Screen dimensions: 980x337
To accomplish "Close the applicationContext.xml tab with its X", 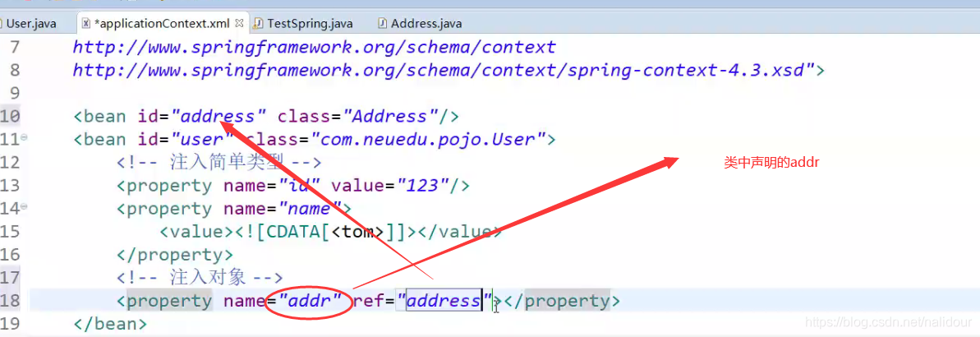I will pos(239,24).
